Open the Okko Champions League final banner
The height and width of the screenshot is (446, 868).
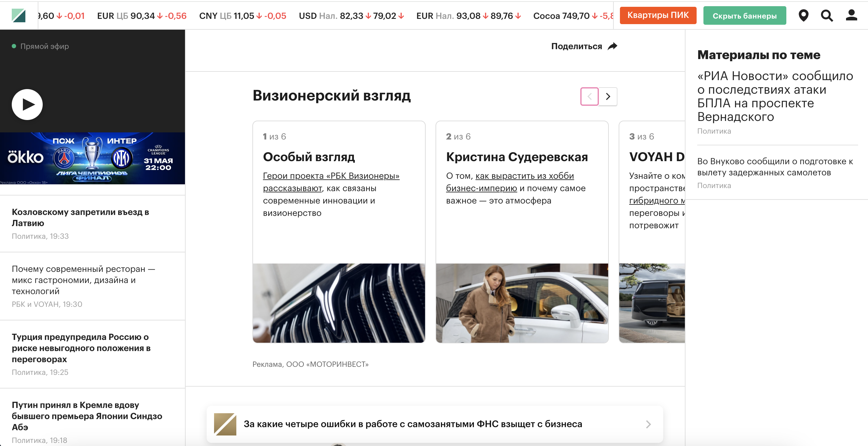click(x=92, y=158)
